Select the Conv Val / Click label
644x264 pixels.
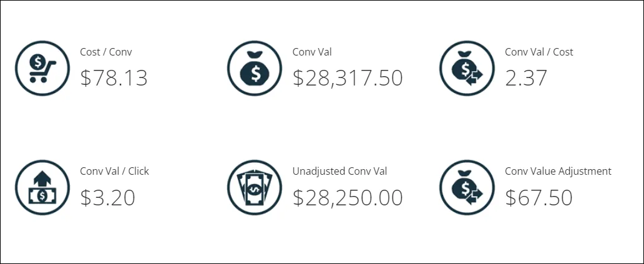[x=115, y=171]
